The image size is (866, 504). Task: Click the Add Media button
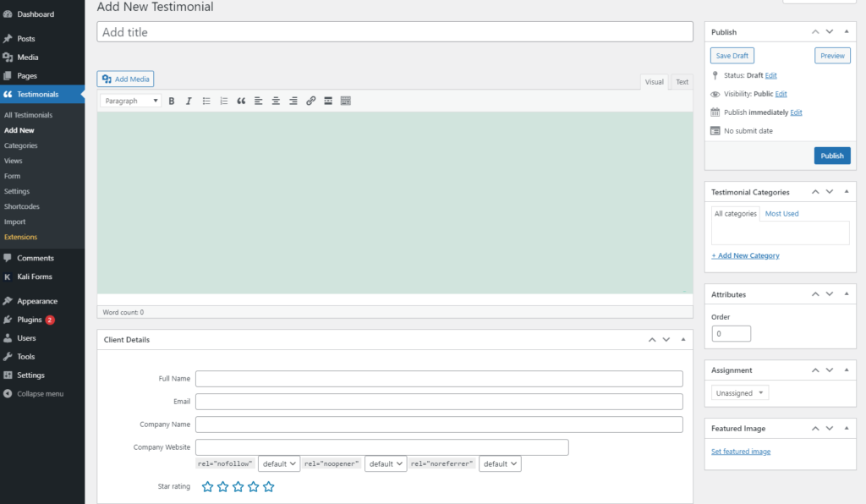125,79
